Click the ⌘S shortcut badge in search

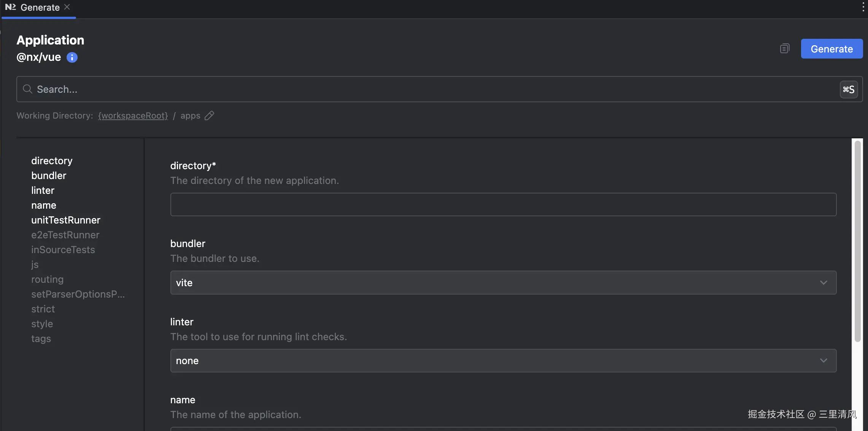coord(848,89)
